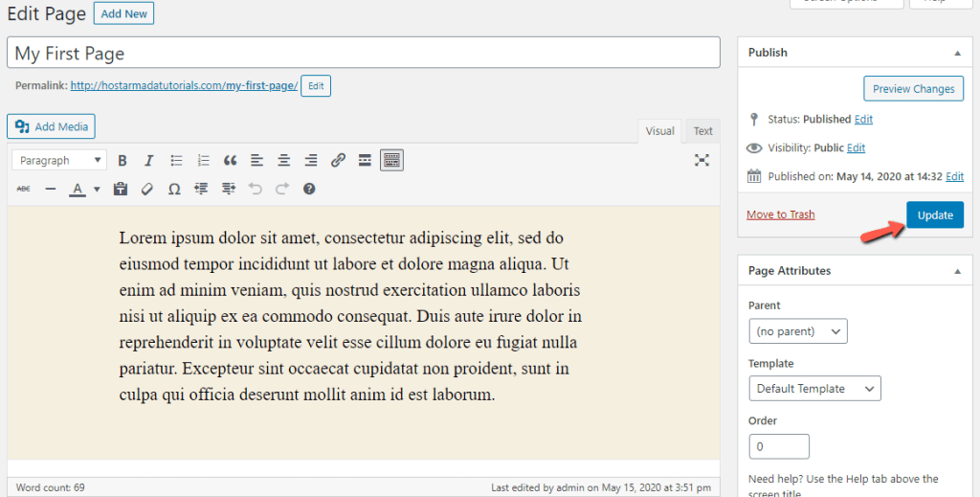The height and width of the screenshot is (497, 980).
Task: Switch to the Text editor tab
Action: click(x=702, y=130)
